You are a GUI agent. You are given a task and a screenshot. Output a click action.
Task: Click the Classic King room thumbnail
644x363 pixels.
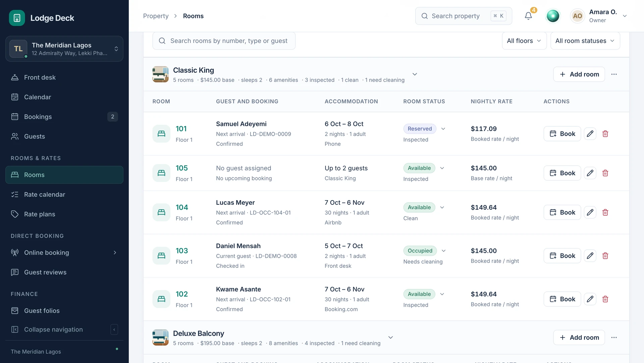pyautogui.click(x=160, y=74)
